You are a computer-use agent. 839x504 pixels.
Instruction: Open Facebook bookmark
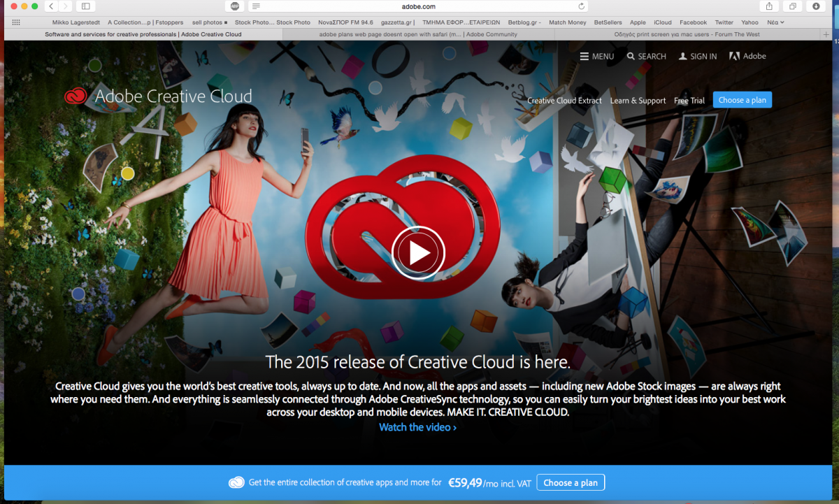point(694,22)
